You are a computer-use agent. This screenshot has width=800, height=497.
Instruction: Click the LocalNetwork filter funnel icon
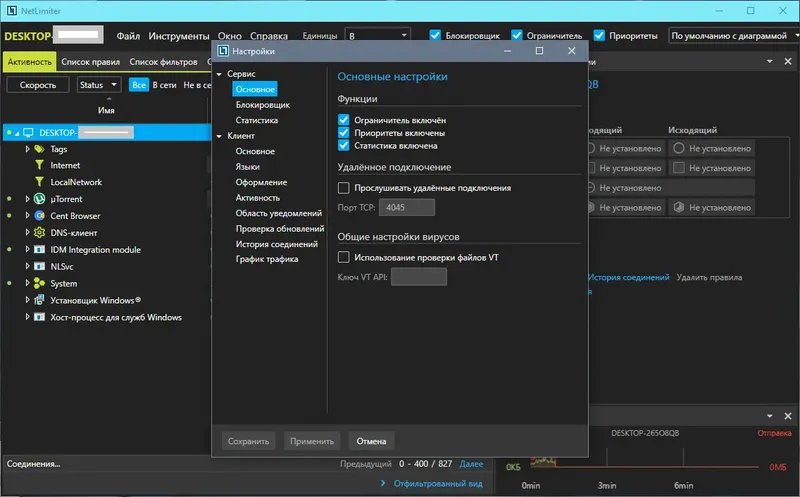(39, 182)
